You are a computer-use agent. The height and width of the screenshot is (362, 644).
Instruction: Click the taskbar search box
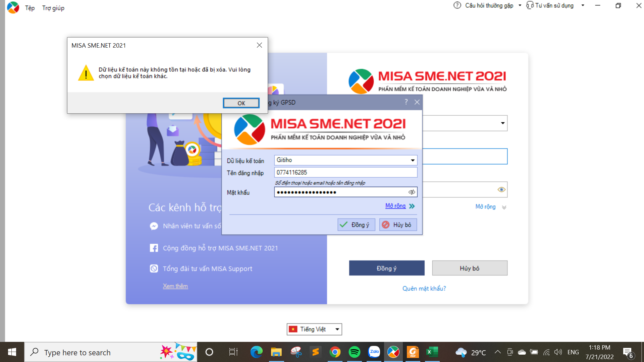[x=111, y=352]
